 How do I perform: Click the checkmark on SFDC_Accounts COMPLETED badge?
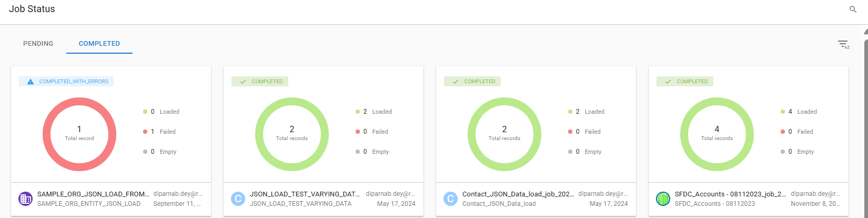[x=668, y=82]
